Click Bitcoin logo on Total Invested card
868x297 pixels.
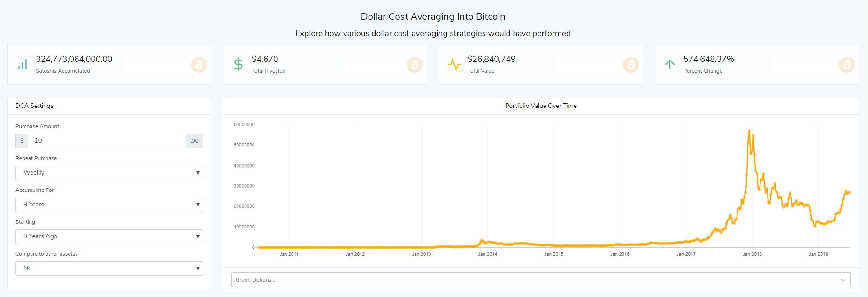(x=415, y=65)
